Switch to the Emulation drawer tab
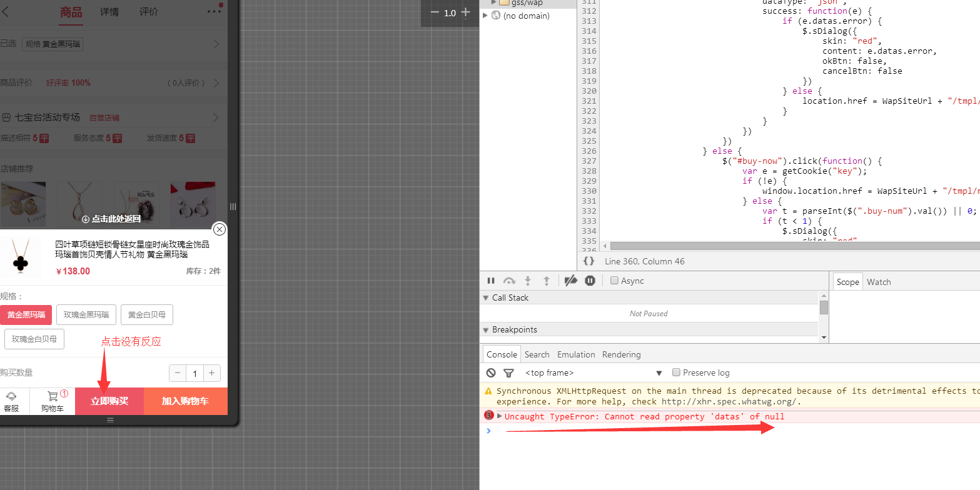This screenshot has width=980, height=490. tap(576, 354)
